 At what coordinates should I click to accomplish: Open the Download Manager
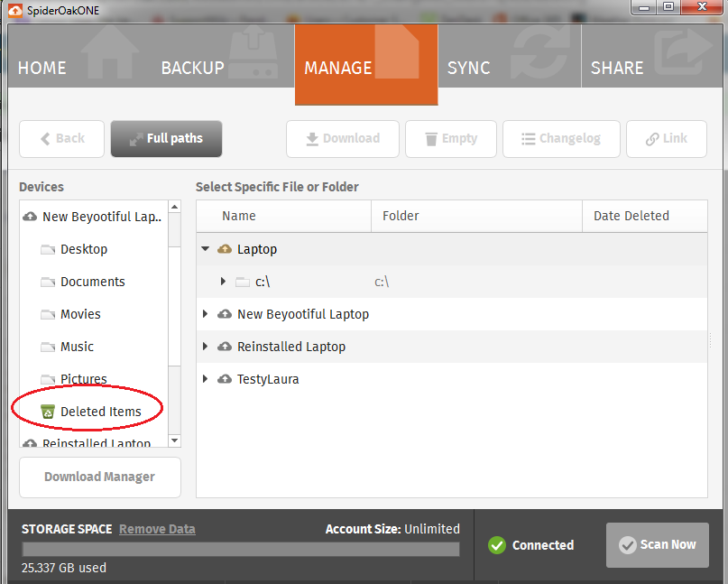click(x=100, y=477)
